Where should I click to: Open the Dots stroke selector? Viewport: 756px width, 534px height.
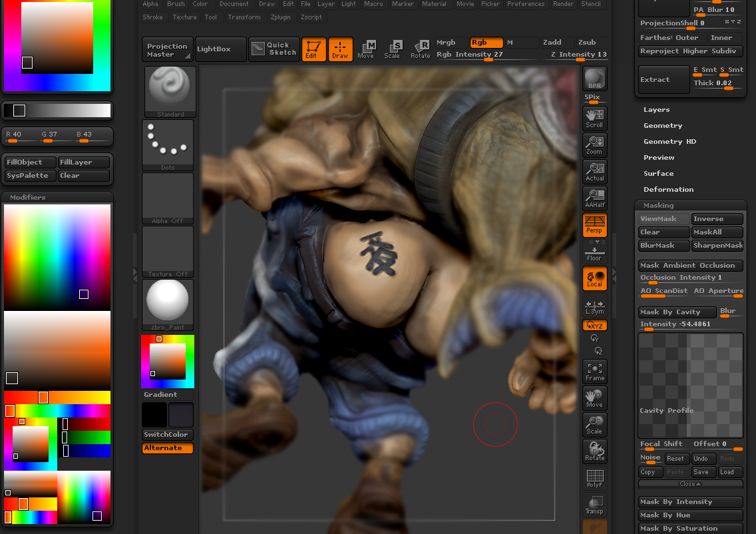pos(168,145)
